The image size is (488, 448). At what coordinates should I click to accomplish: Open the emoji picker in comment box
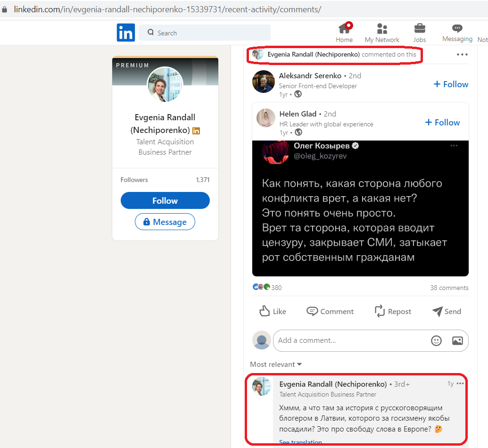pyautogui.click(x=436, y=341)
